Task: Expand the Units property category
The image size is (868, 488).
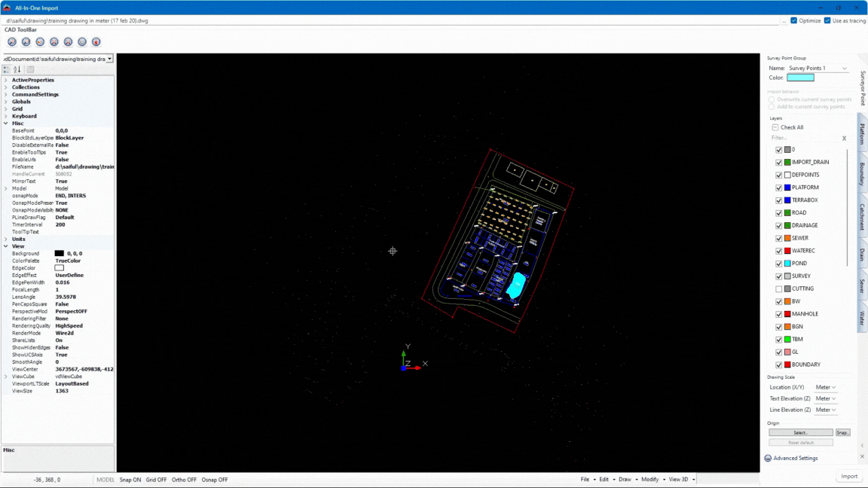Action: point(6,239)
